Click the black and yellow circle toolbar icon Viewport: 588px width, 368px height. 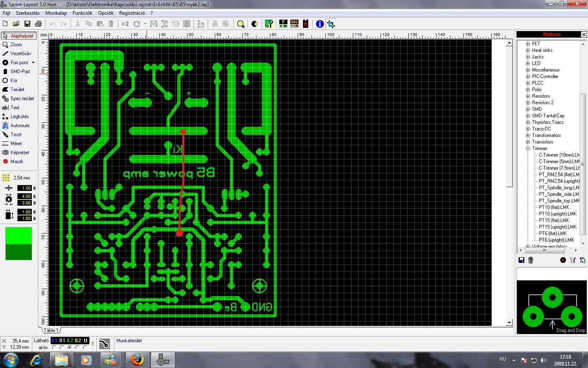(254, 24)
